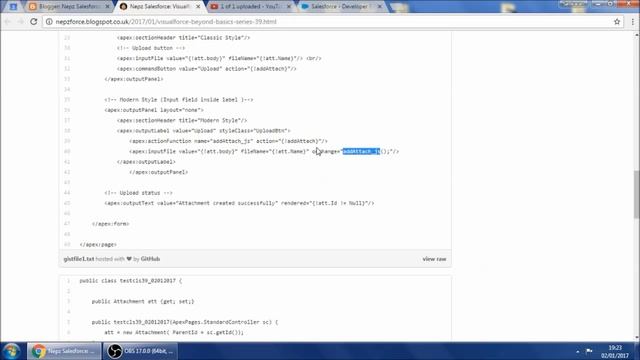Bookmark page with the star icon
This screenshot has height=360, width=640.
click(x=617, y=22)
